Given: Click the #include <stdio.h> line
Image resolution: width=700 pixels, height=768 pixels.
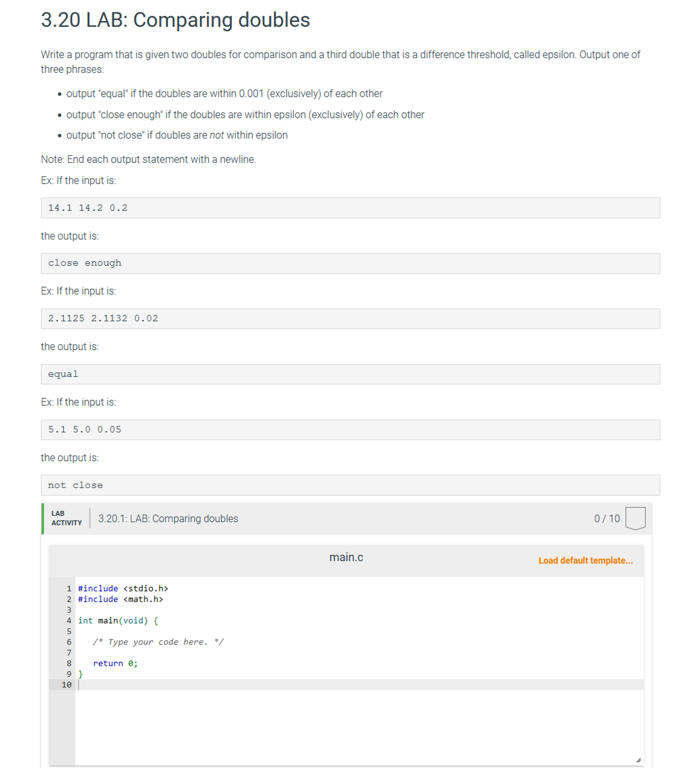Looking at the screenshot, I should 123,589.
